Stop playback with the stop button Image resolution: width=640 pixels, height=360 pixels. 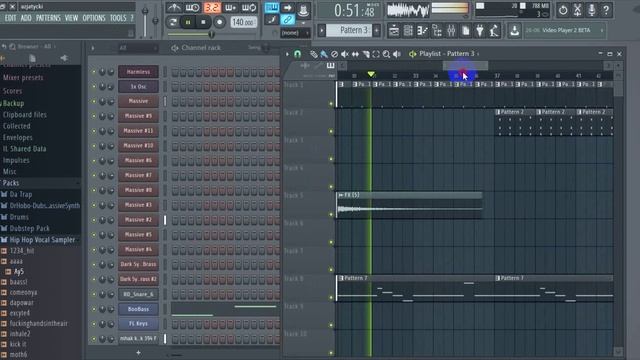point(203,22)
